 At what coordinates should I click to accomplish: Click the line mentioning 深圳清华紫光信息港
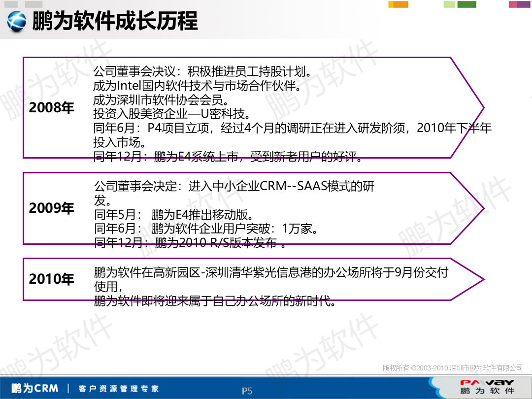pos(271,272)
